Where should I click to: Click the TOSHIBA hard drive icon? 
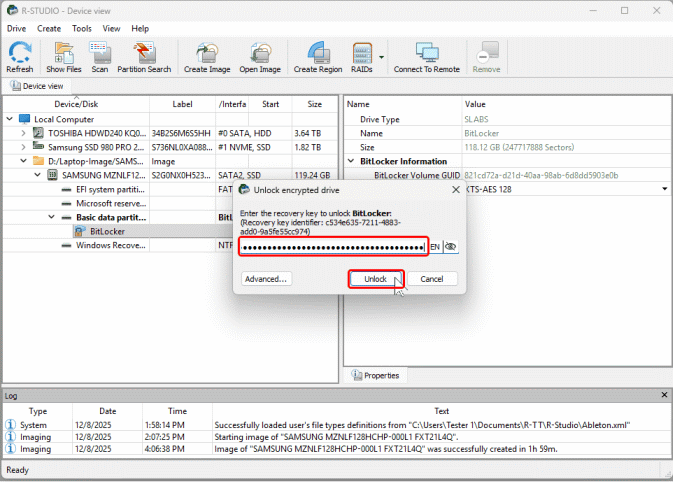38,133
